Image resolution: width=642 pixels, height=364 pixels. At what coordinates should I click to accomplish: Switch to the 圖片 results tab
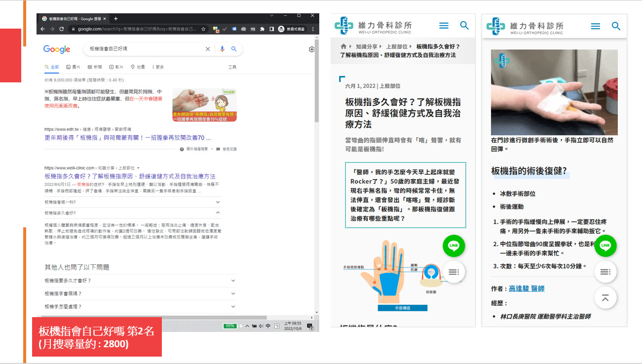pyautogui.click(x=74, y=67)
